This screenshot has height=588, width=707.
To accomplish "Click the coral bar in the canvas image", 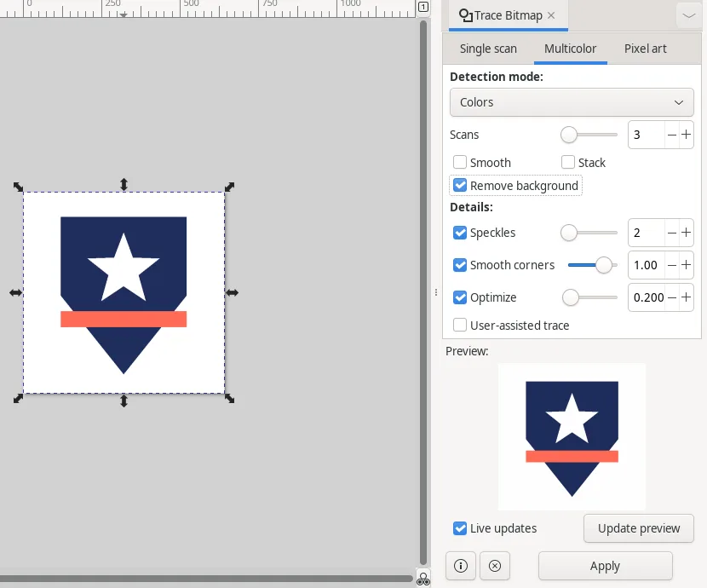I will tap(124, 319).
